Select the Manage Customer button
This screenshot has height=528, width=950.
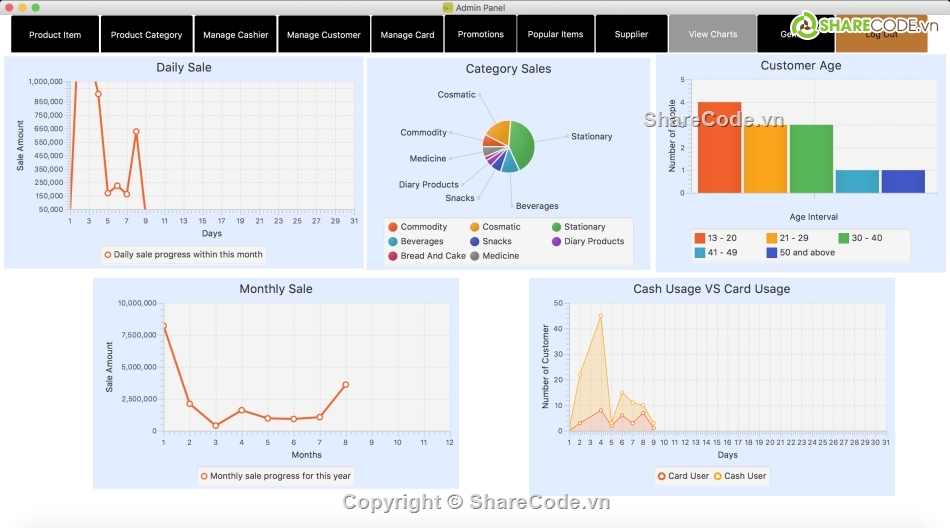[x=323, y=35]
